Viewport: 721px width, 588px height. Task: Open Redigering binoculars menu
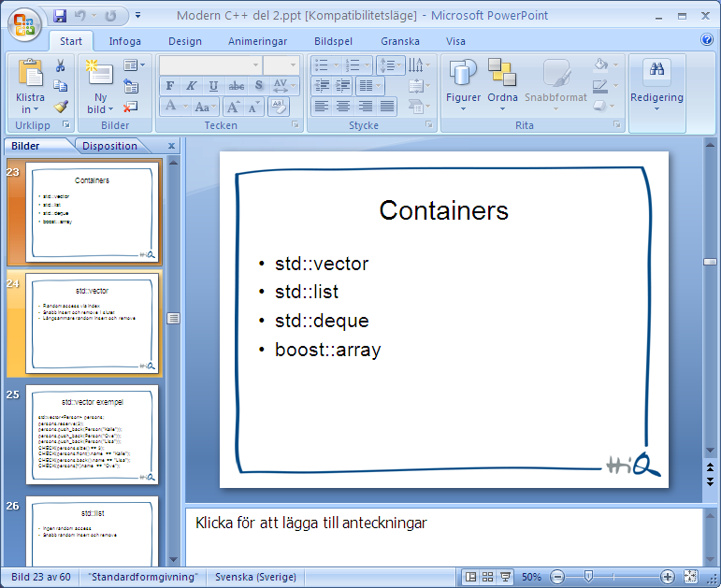coord(656,85)
